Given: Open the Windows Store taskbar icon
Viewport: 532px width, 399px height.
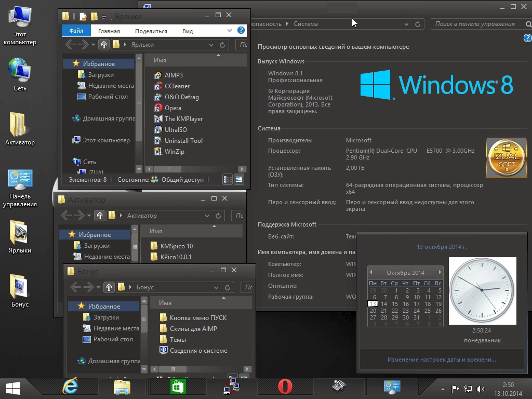Looking at the screenshot, I should click(x=178, y=387).
